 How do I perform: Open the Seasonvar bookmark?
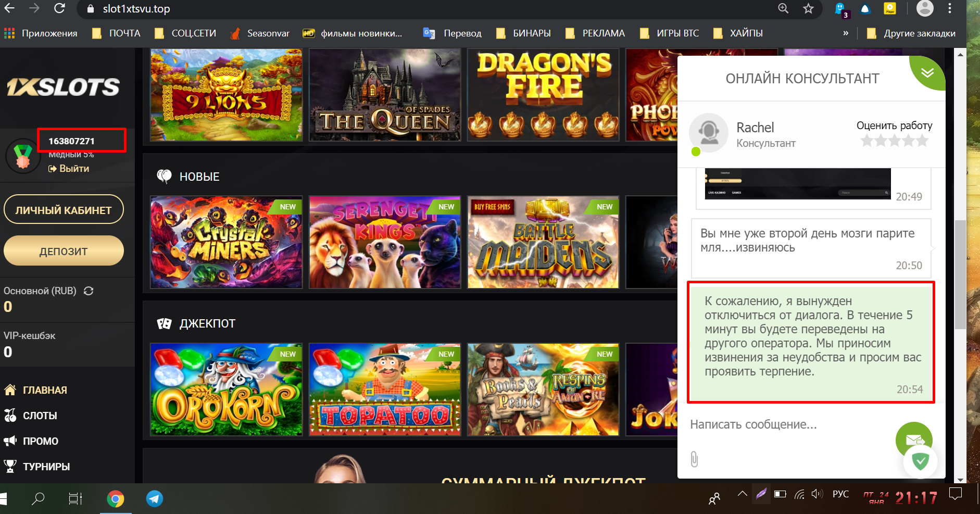click(259, 33)
